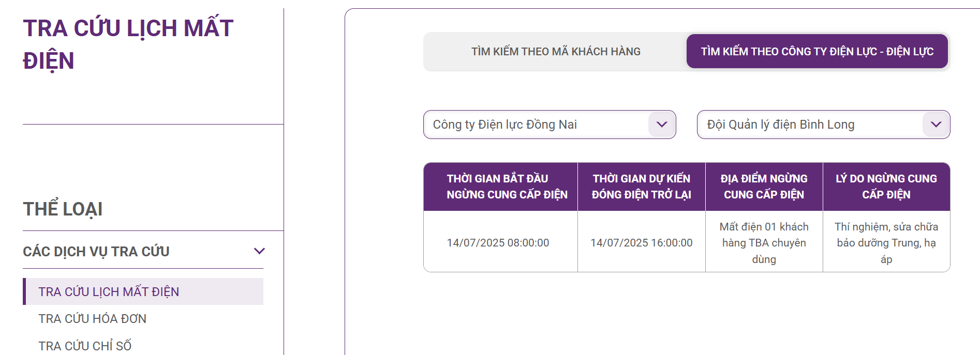The width and height of the screenshot is (980, 355).
Task: Select the Đội Quản lý điện Bình Long combo box
Action: pos(823,125)
